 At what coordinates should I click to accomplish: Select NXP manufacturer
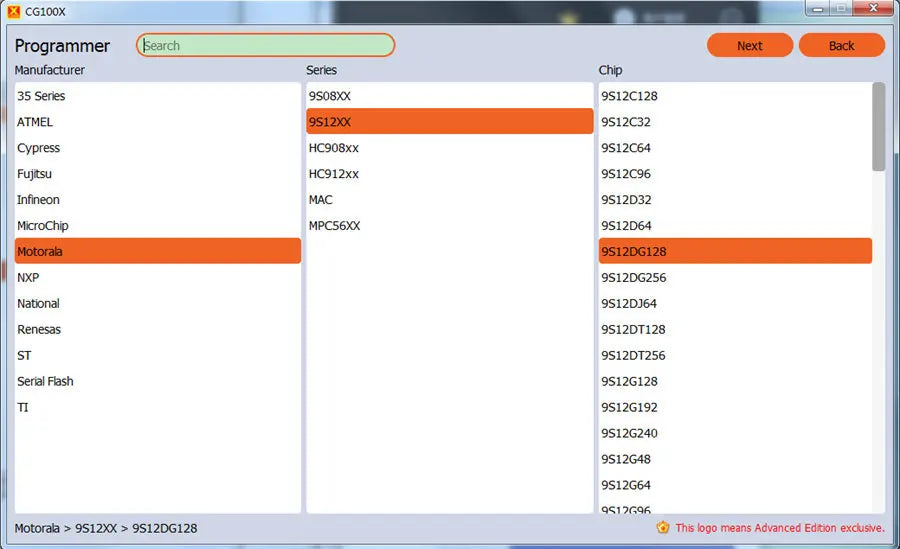point(158,277)
